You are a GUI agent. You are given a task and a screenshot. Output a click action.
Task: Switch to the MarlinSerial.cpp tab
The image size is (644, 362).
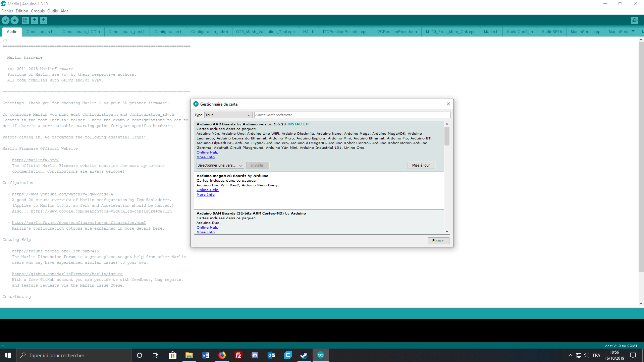[x=585, y=32]
